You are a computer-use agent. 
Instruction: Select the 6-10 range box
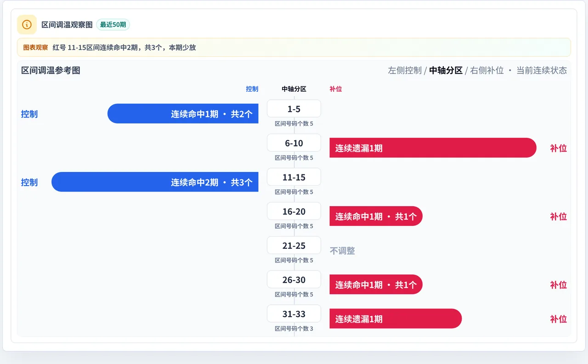(294, 143)
